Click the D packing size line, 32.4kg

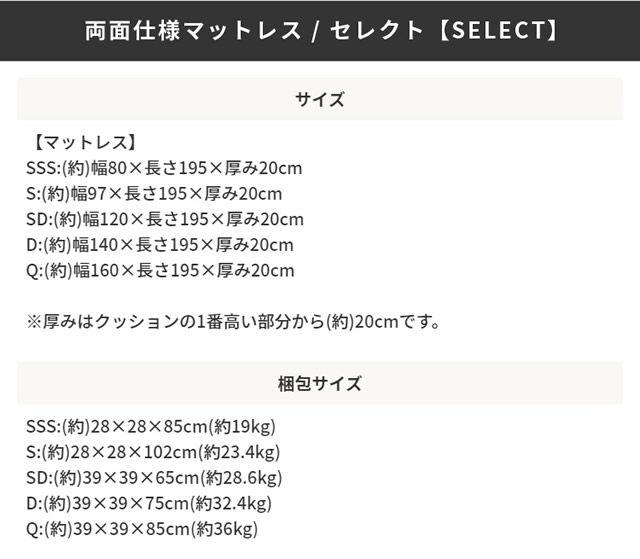click(149, 504)
